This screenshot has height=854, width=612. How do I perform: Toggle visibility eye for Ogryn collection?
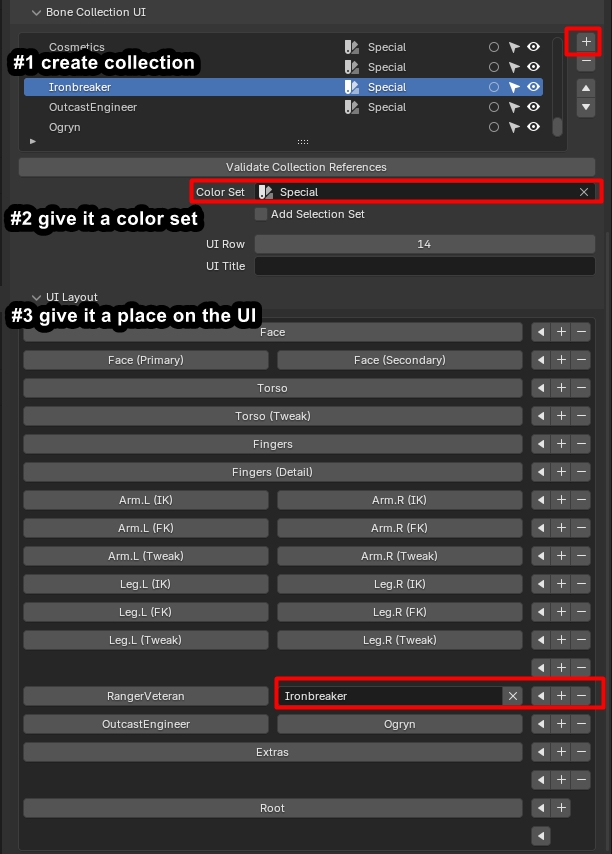(x=534, y=127)
